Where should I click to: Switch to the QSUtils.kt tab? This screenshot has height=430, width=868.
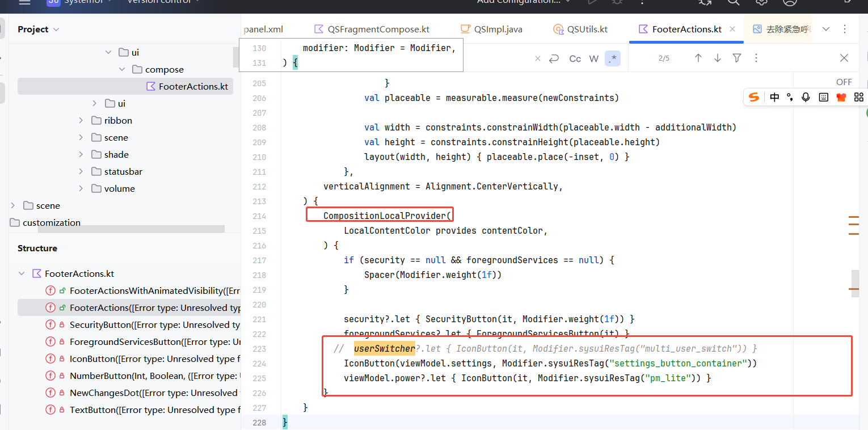(580, 29)
